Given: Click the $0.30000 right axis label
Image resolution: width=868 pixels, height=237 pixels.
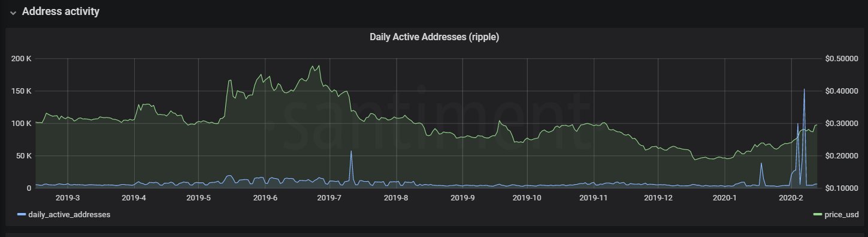Looking at the screenshot, I should (x=842, y=124).
